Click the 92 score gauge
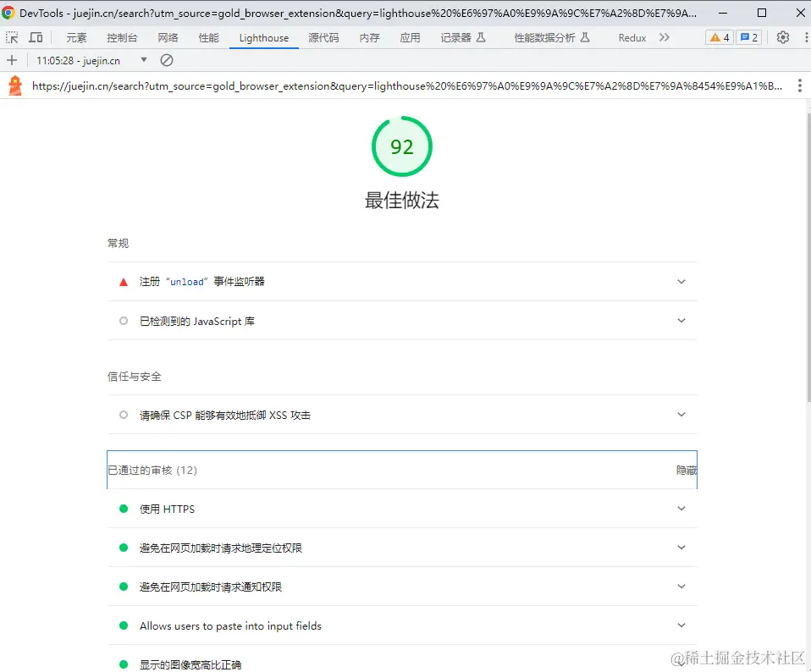The height and width of the screenshot is (672, 811). (402, 146)
